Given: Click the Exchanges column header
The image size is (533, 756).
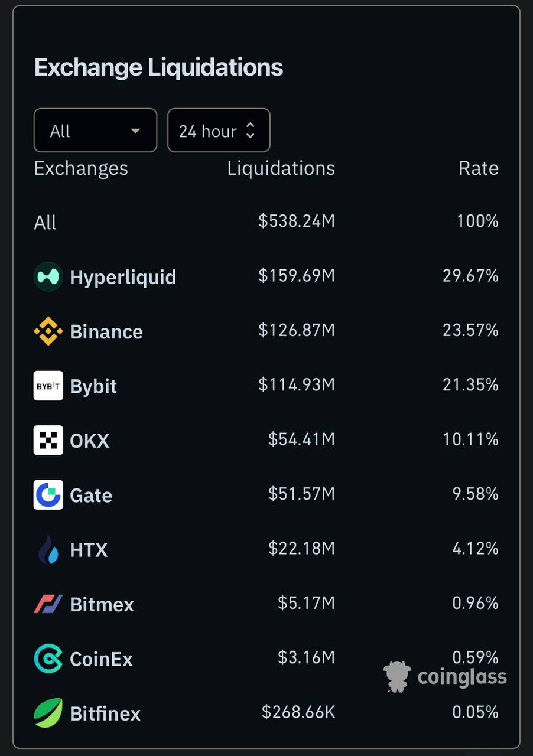Looking at the screenshot, I should pyautogui.click(x=81, y=168).
